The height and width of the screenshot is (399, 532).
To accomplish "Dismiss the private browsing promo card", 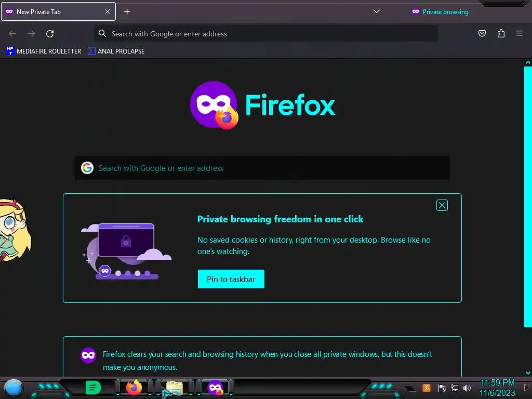I will pyautogui.click(x=442, y=205).
